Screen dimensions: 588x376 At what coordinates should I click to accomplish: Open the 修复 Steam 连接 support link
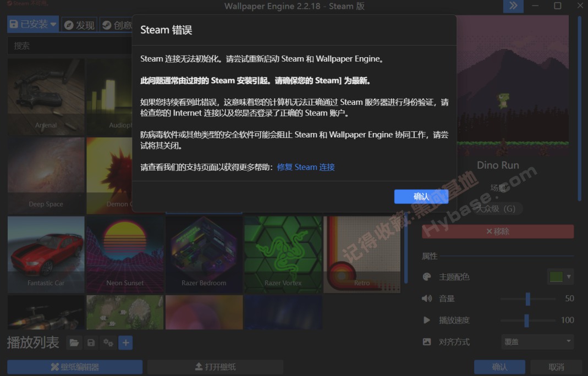(x=306, y=167)
